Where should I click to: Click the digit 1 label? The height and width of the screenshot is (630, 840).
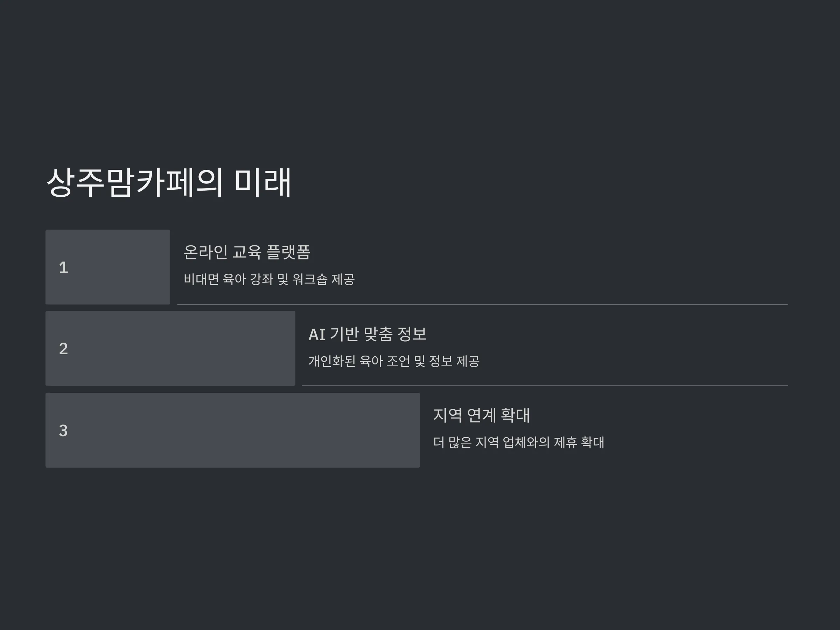[x=63, y=268]
